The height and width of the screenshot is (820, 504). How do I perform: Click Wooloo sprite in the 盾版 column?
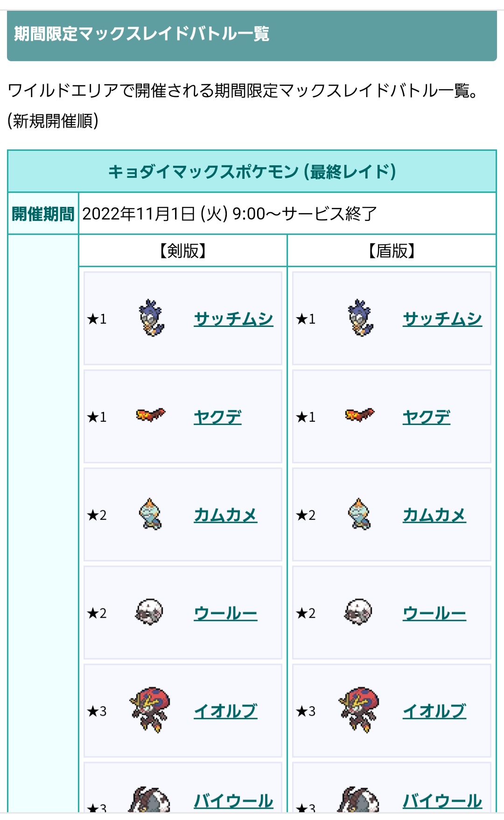point(359,612)
